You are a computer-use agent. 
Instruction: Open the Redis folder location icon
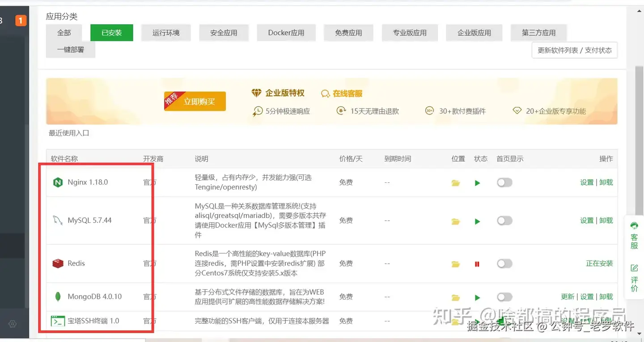point(456,264)
